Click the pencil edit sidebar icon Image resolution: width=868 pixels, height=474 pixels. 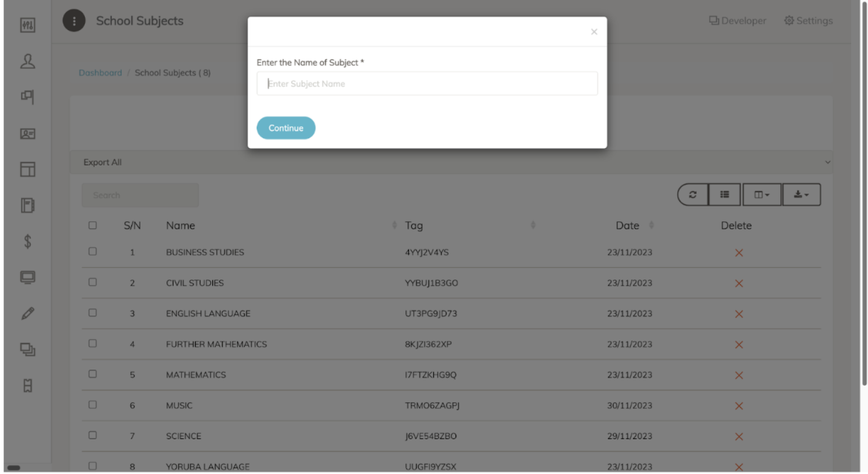click(x=27, y=313)
